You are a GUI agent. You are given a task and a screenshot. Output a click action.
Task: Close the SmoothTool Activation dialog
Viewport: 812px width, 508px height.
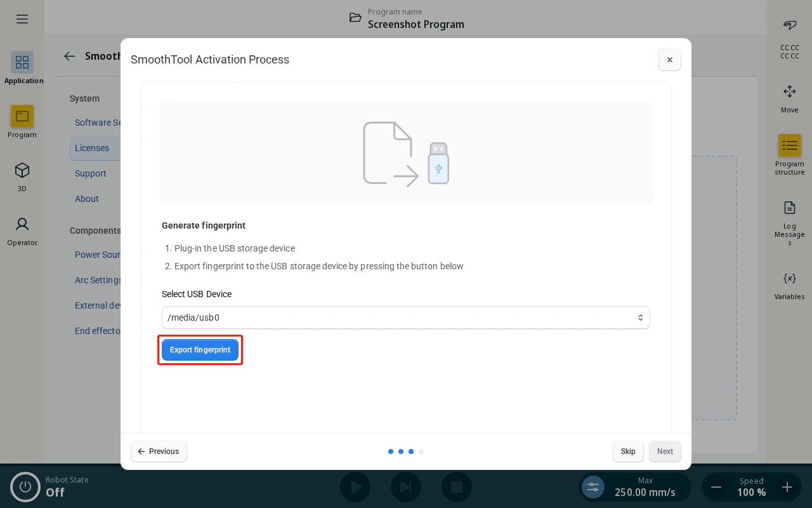[x=670, y=60]
